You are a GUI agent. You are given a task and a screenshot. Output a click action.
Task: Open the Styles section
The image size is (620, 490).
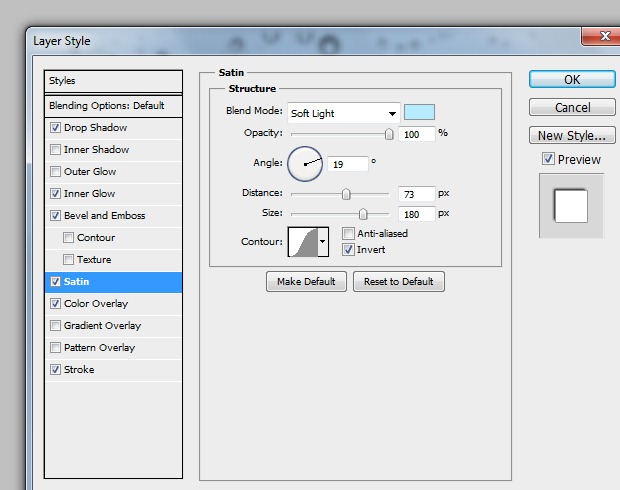(113, 81)
